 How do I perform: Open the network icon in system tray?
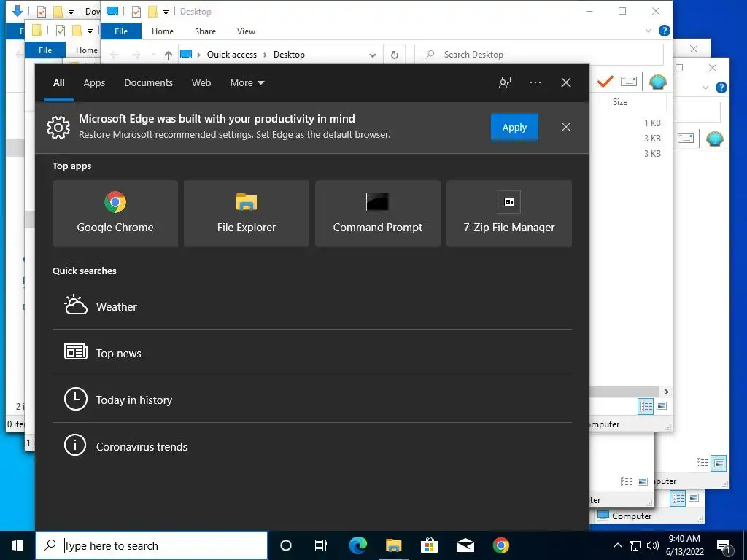[x=635, y=545]
